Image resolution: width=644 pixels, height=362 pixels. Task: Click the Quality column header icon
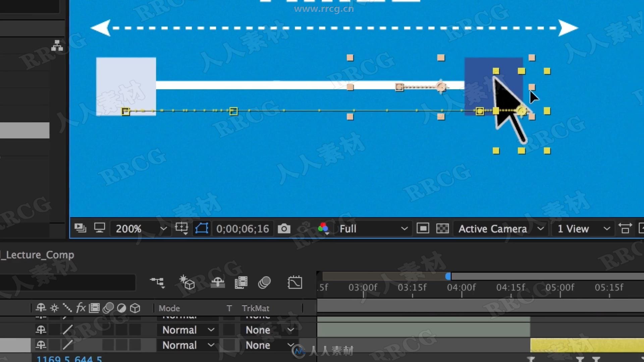pyautogui.click(x=67, y=308)
